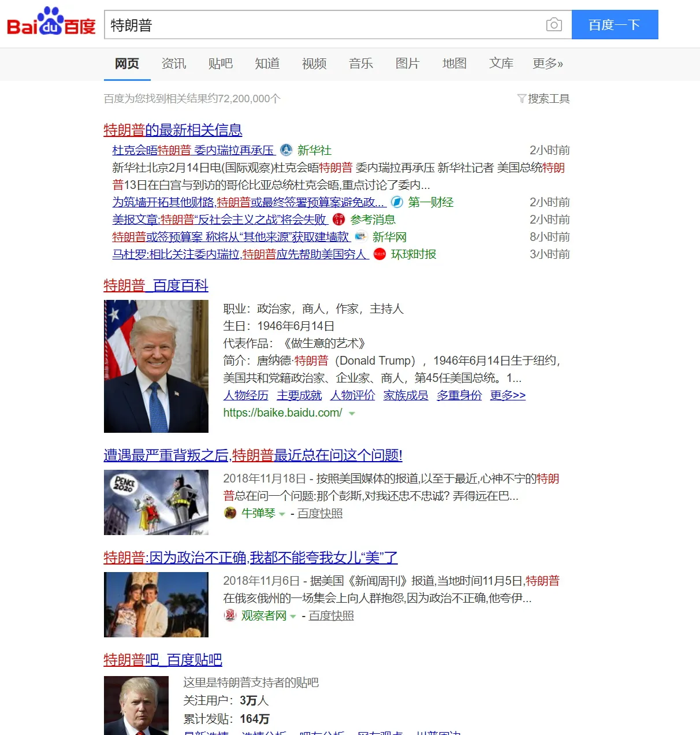
Task: Open 百度快照 for the 观察者网 result
Action: (x=332, y=615)
